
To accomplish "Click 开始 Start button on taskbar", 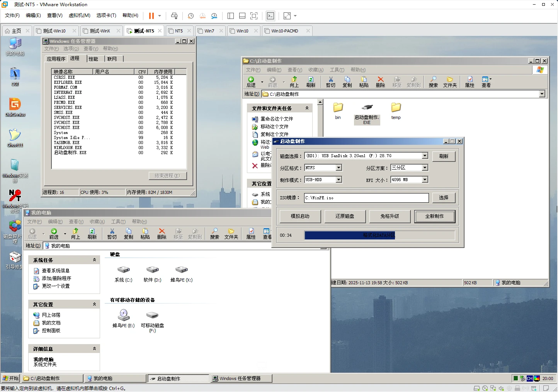I will point(10,378).
